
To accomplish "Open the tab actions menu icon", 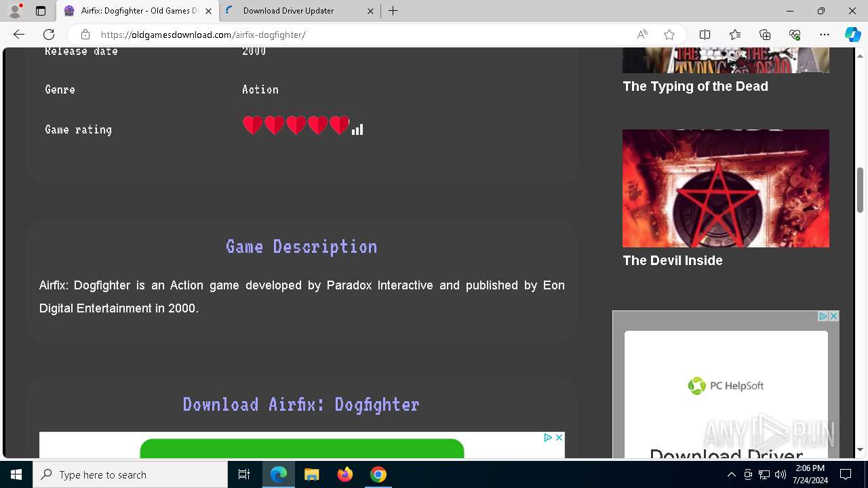I will (41, 11).
